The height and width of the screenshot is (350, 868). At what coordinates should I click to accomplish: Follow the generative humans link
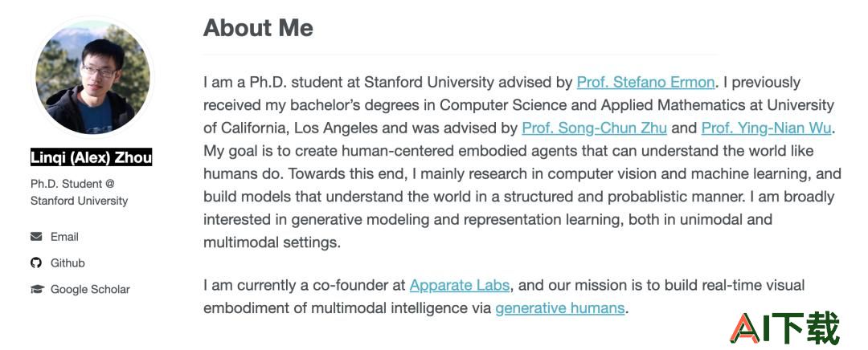pyautogui.click(x=559, y=308)
